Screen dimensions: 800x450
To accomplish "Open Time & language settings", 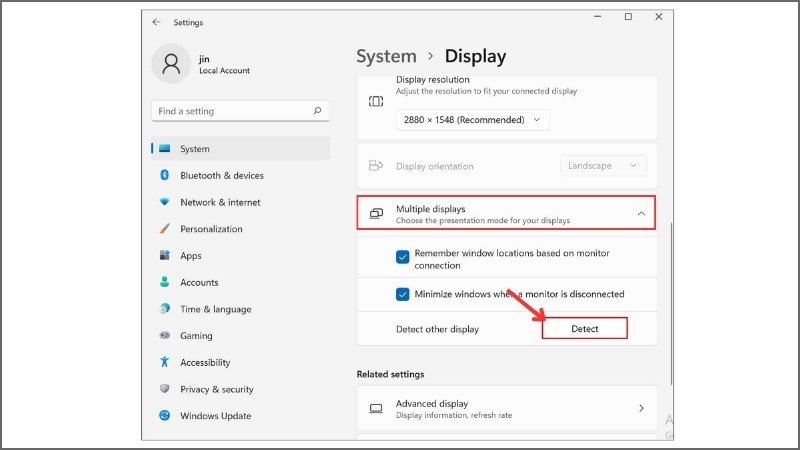I will click(x=215, y=309).
